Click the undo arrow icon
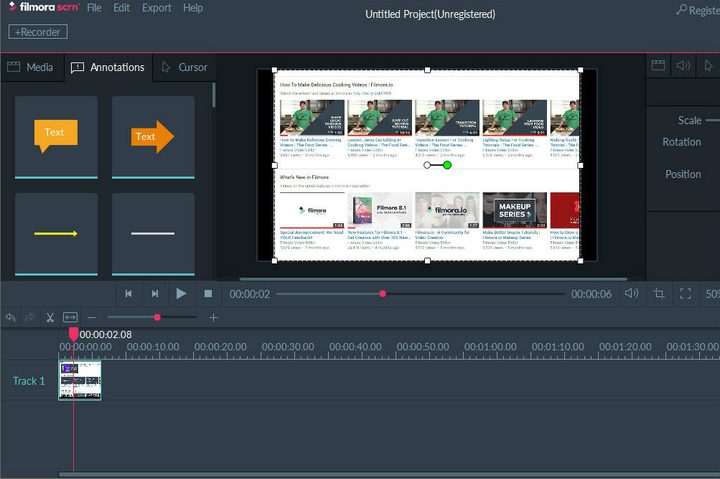Screen dimensions: 720x479 tap(10, 317)
